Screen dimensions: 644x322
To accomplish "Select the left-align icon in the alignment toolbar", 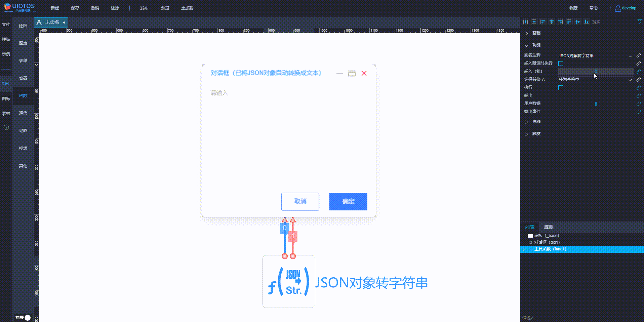I will [x=542, y=22].
